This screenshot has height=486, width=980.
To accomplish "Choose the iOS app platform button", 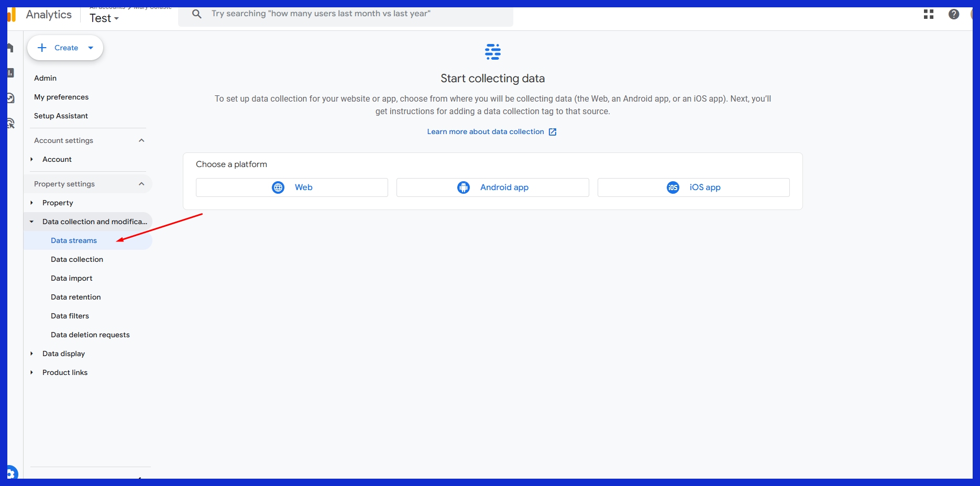I will coord(693,187).
